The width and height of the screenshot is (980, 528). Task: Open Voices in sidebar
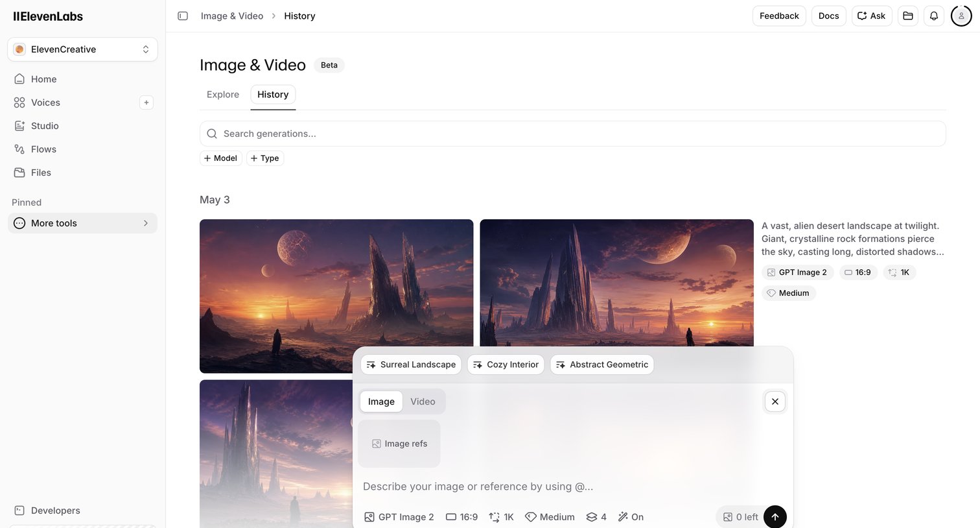pos(73,102)
